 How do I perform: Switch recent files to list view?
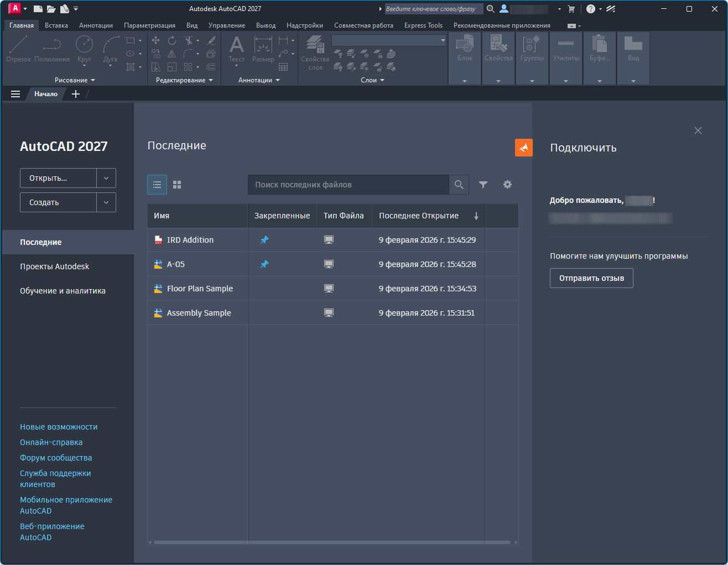click(x=157, y=185)
